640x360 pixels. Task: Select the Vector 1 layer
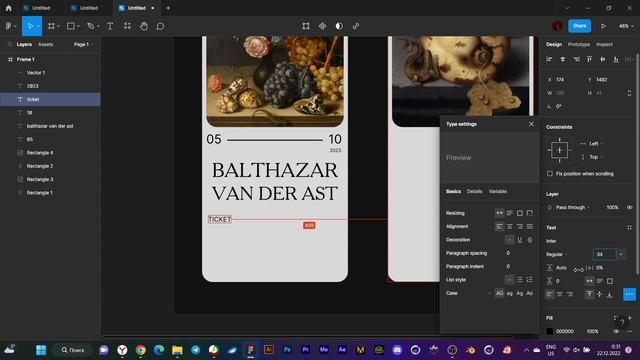(x=50, y=73)
